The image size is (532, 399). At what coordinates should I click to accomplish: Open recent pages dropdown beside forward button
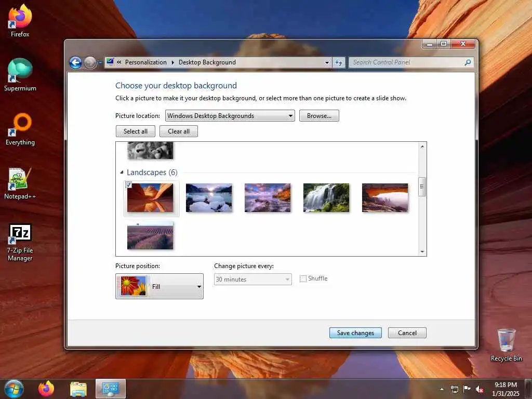click(100, 63)
